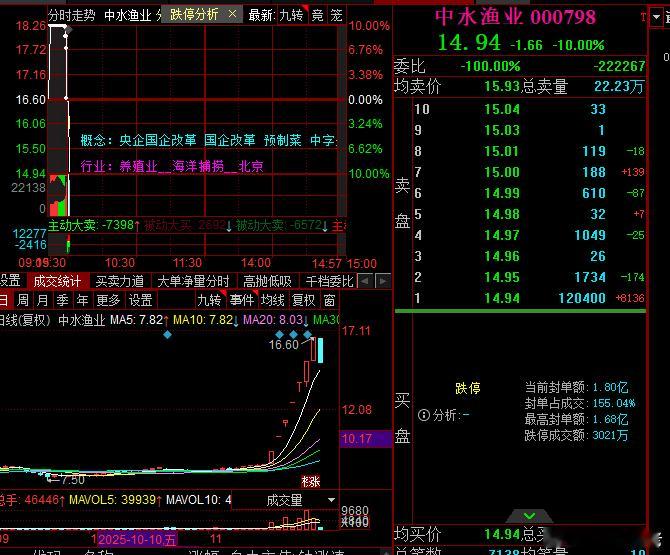Select sell level 6 price 14.99

pos(502,193)
